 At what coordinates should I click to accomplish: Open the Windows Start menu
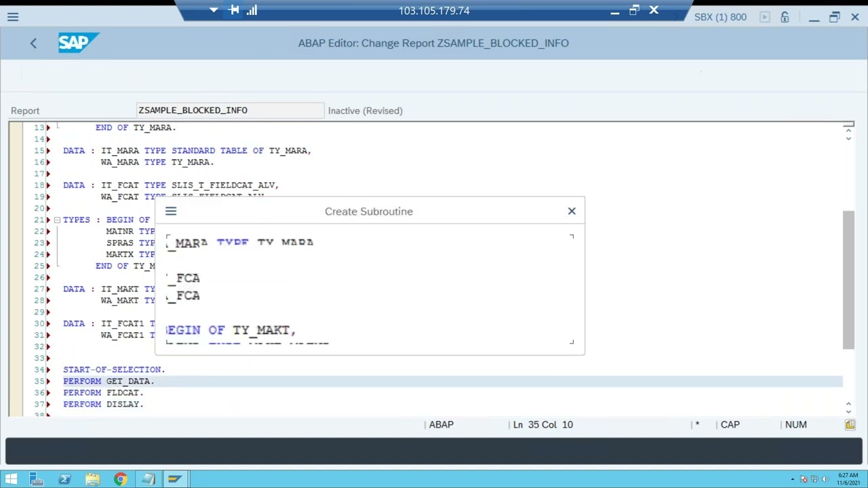[x=11, y=479]
